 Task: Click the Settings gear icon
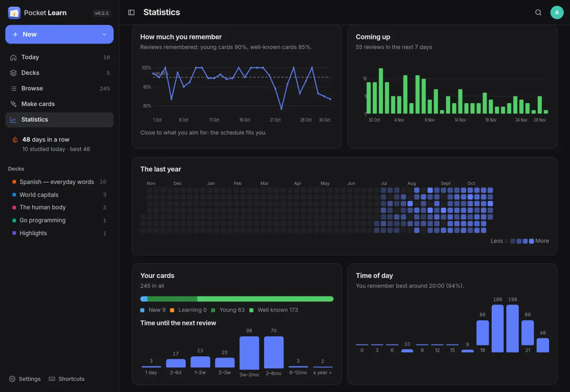[x=12, y=379]
